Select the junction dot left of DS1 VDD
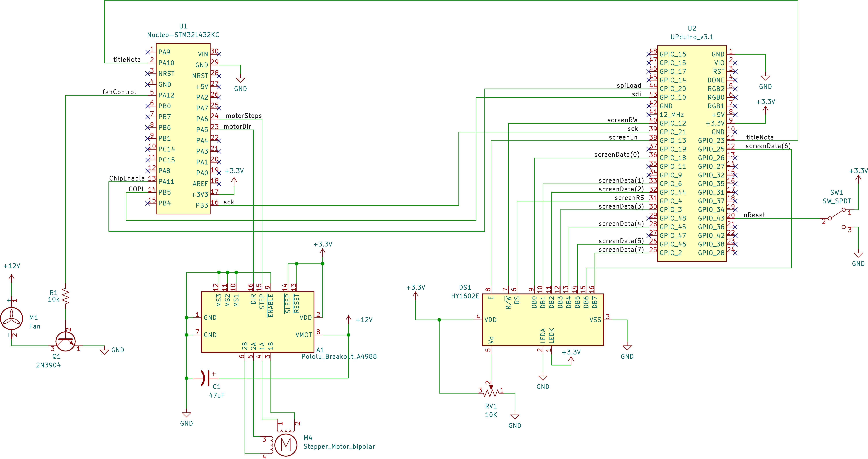 pos(439,320)
